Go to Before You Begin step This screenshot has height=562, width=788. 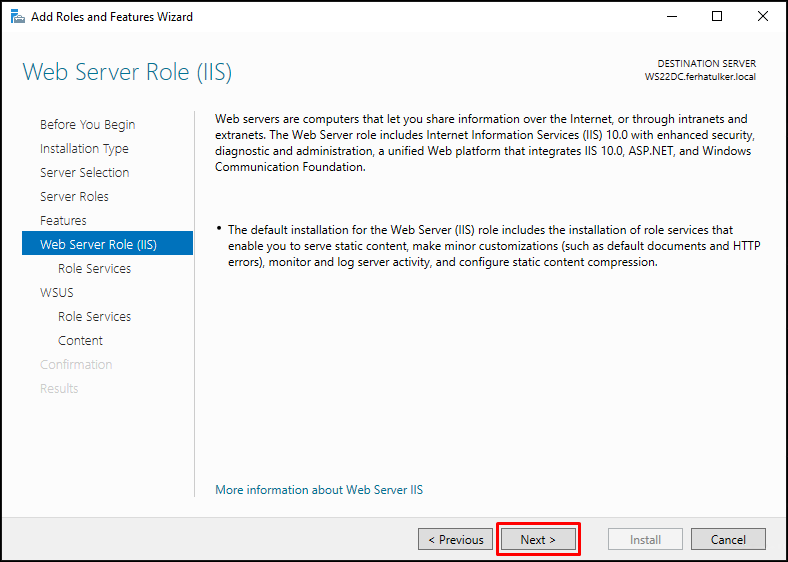(x=87, y=125)
